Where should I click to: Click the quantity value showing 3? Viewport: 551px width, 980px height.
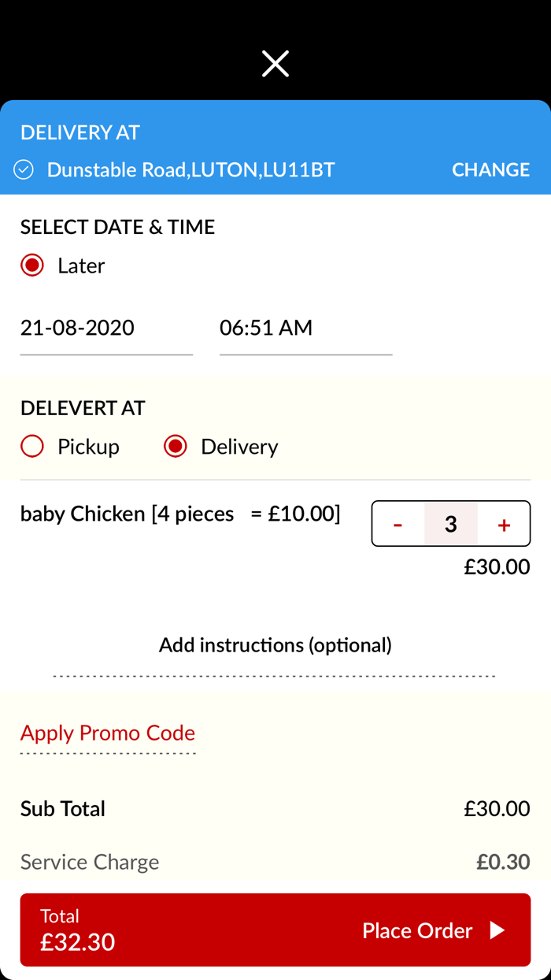tap(450, 523)
